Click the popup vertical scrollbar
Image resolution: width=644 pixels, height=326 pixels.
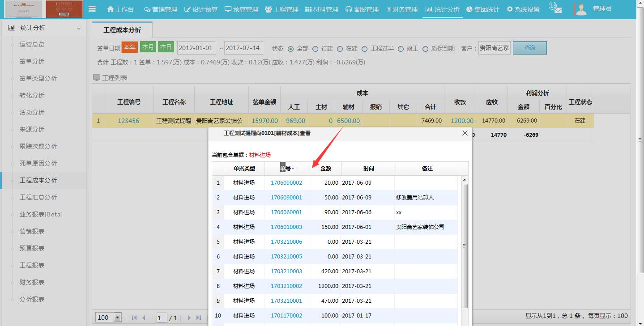coord(464,245)
